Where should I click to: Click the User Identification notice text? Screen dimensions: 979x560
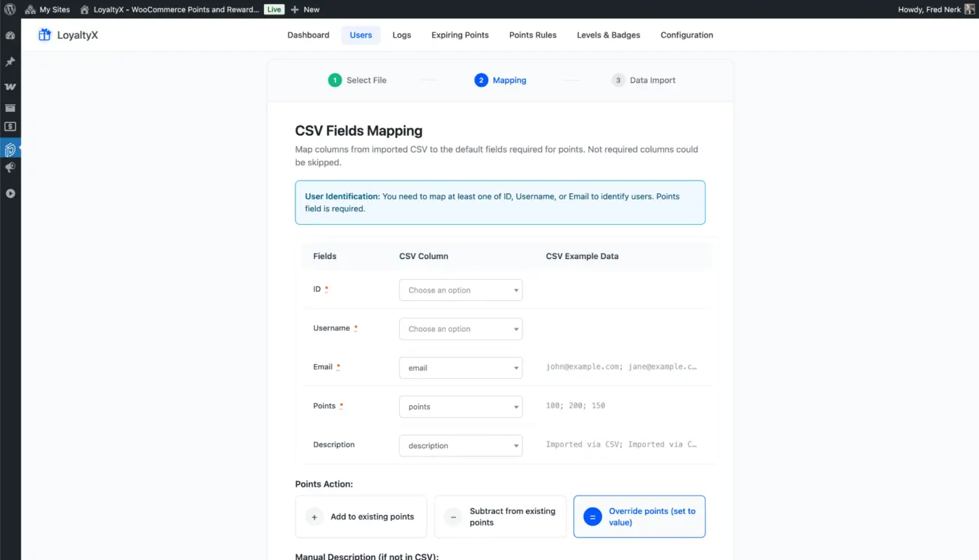click(500, 202)
